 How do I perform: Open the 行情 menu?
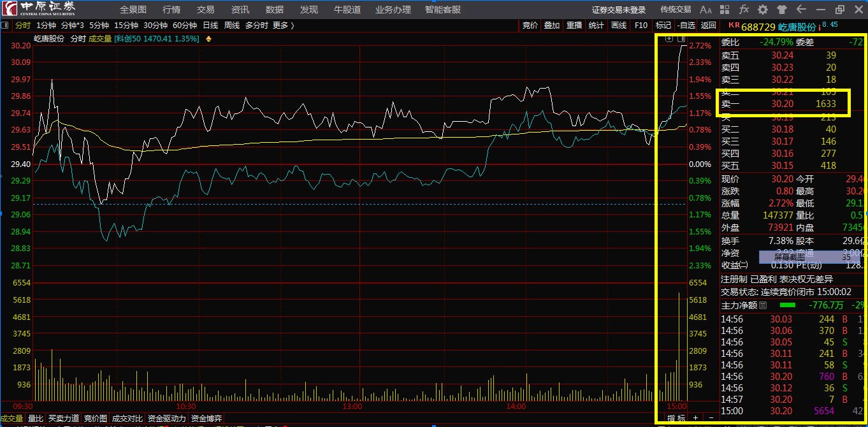[x=171, y=10]
